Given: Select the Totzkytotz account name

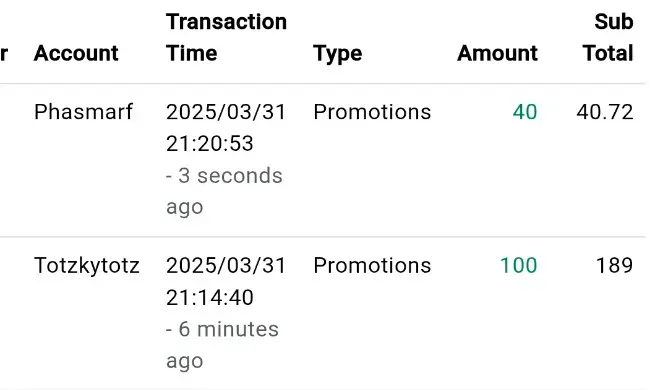Looking at the screenshot, I should pos(86,266).
